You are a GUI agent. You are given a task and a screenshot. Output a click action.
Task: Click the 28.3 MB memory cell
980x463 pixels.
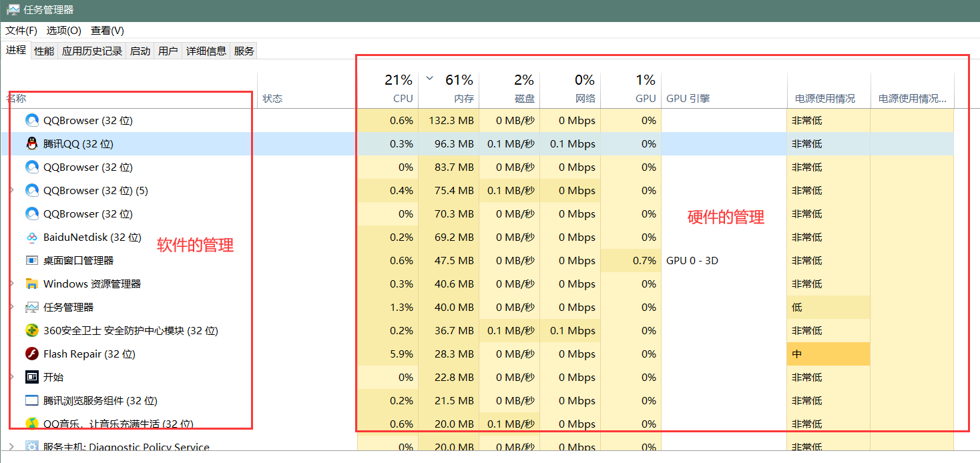[x=449, y=354]
